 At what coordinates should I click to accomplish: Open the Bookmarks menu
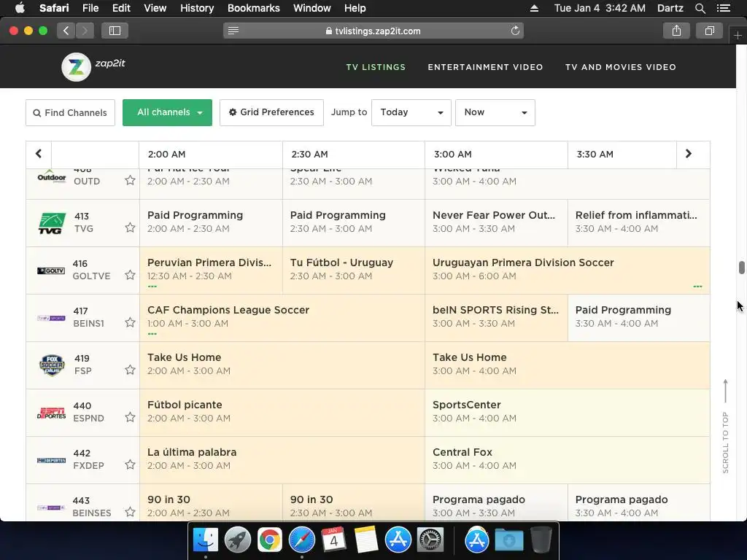click(x=253, y=8)
